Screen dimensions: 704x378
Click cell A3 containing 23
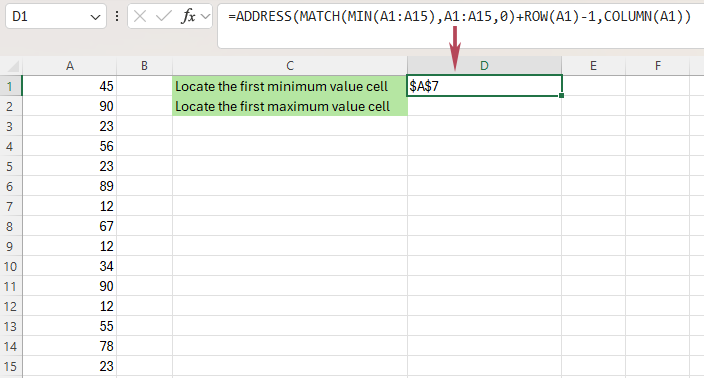tap(70, 126)
